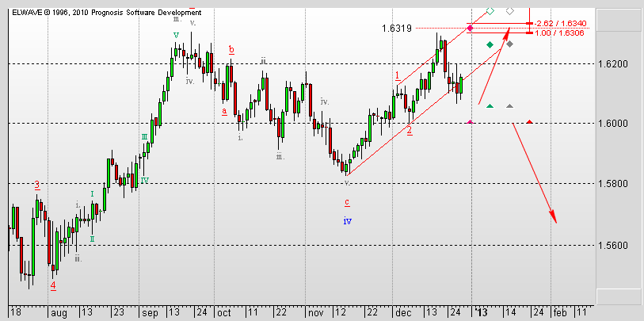This screenshot has width=644, height=321.
Task: Select the green triangle projection marker
Action: pyautogui.click(x=490, y=105)
